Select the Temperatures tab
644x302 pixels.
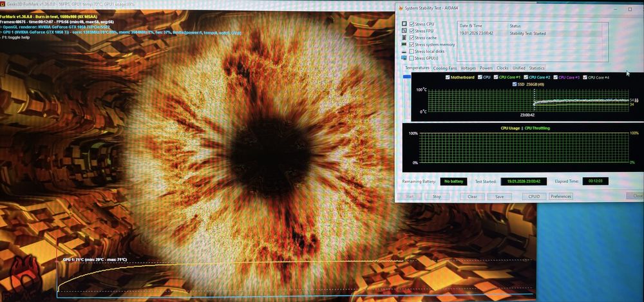pos(417,68)
